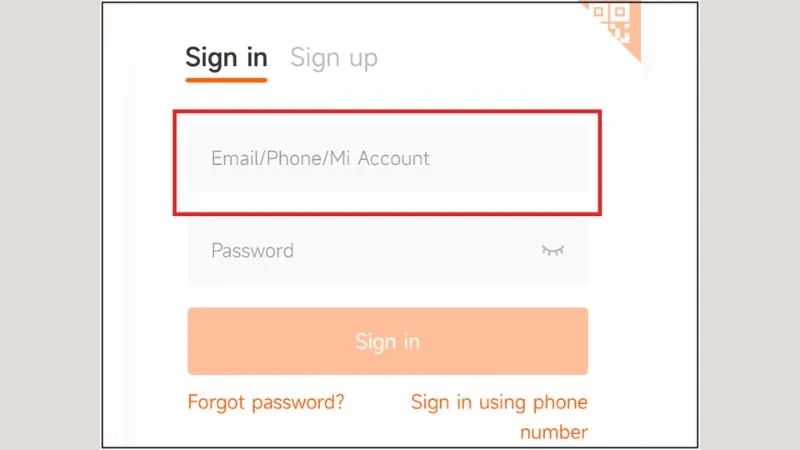This screenshot has width=800, height=450.
Task: Click the word "number" in phone link
Action: point(554,432)
